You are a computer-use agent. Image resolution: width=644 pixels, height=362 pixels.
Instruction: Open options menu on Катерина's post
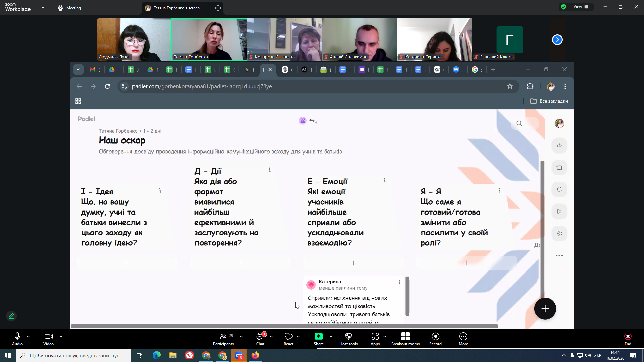(x=399, y=282)
